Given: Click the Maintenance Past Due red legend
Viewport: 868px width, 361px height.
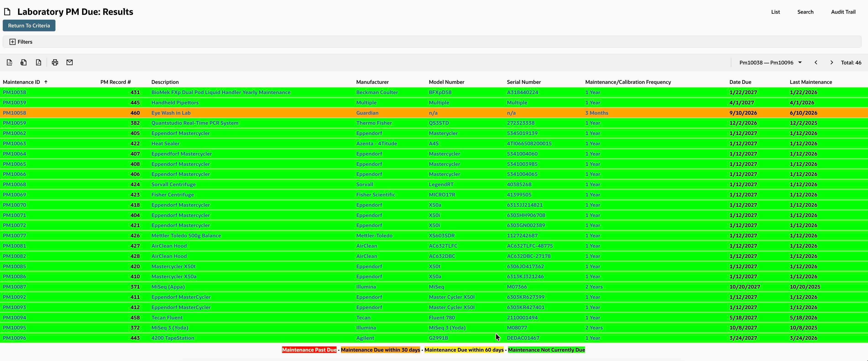Looking at the screenshot, I should point(309,350).
